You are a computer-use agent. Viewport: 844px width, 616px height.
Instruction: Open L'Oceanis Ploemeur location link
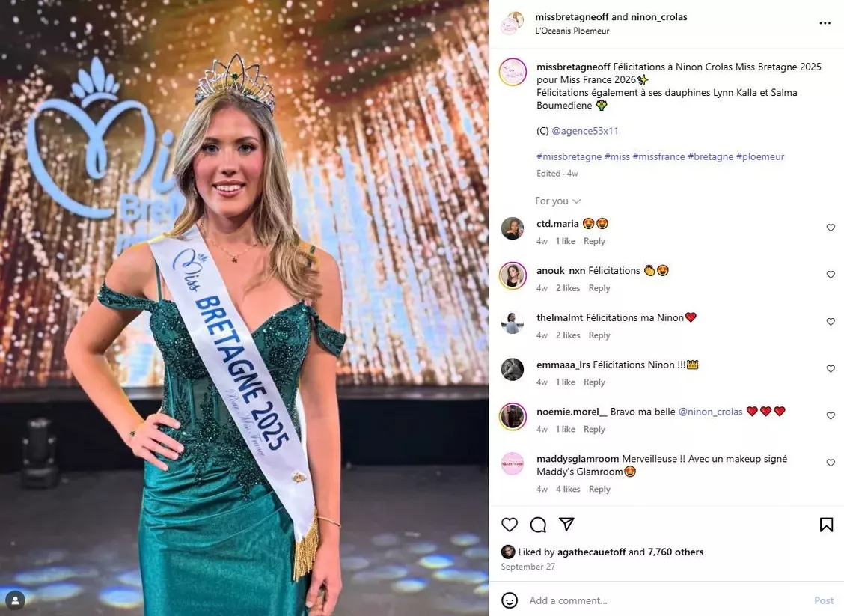coord(572,31)
